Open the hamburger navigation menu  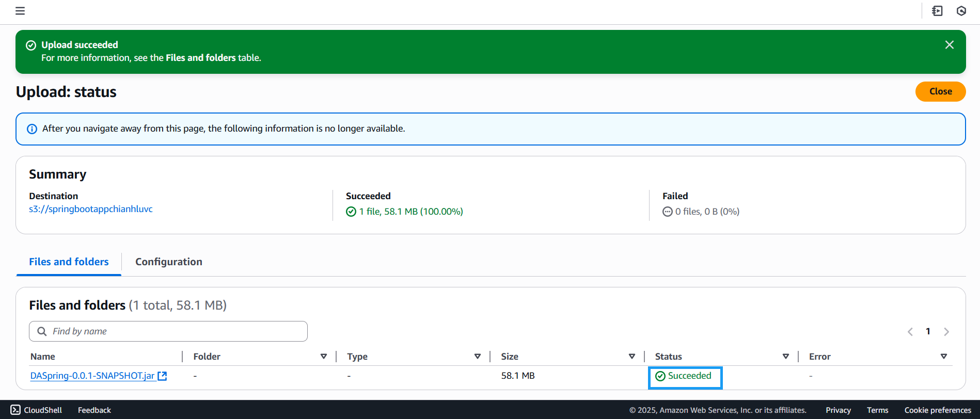click(20, 11)
